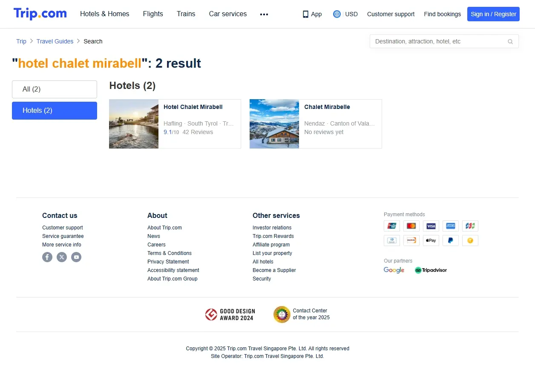Screen dimensions: 535x392
Task: Open List your property link
Action: (x=272, y=253)
